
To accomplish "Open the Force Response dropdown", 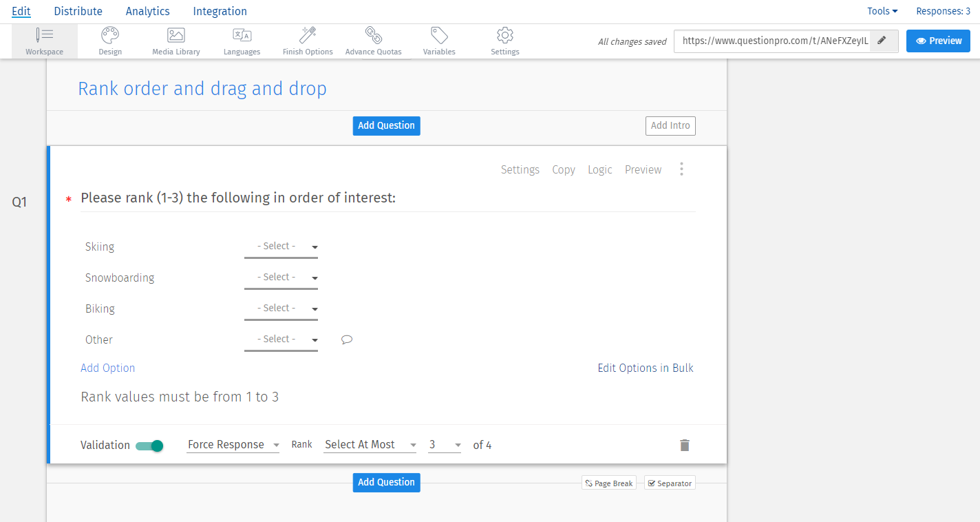I will [x=233, y=444].
